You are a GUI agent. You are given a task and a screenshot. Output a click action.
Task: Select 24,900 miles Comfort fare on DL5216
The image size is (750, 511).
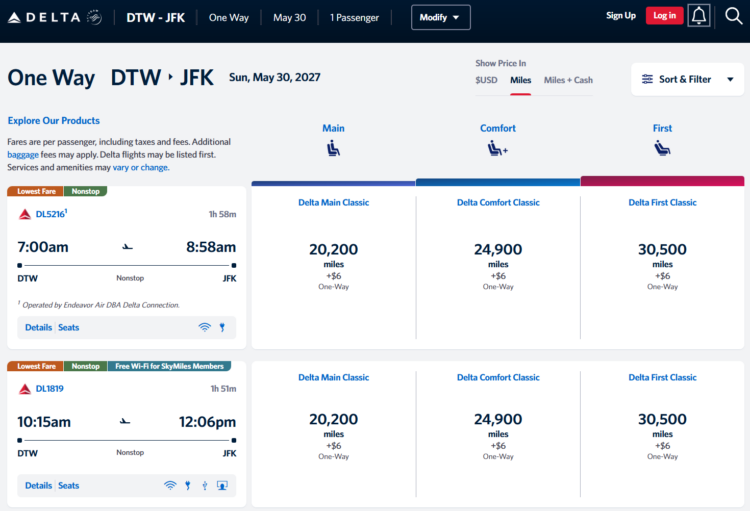(498, 266)
